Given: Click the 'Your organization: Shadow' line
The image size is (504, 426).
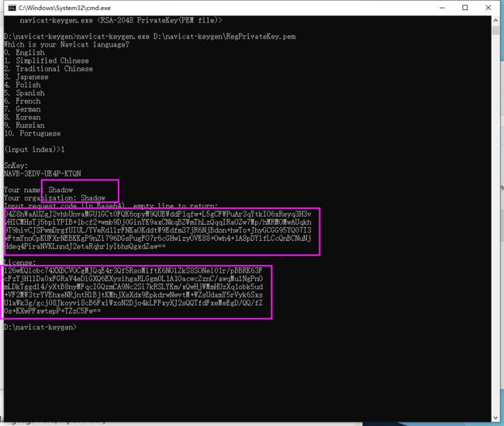Looking at the screenshot, I should [x=54, y=198].
